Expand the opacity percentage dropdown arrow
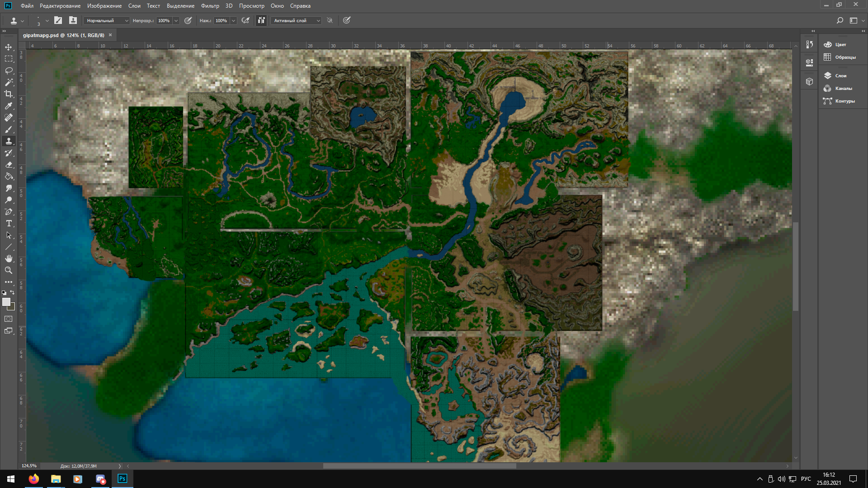 [176, 20]
